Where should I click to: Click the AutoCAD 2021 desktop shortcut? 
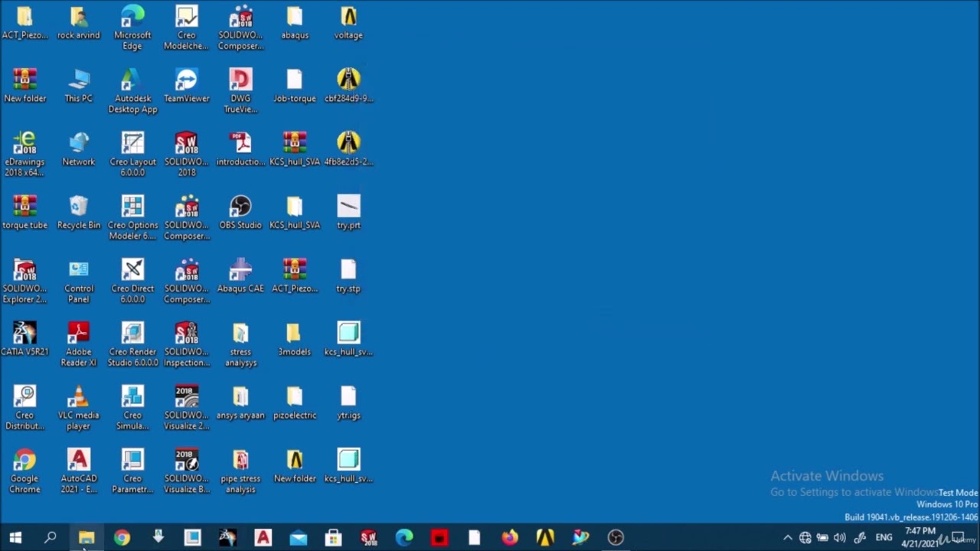point(78,471)
